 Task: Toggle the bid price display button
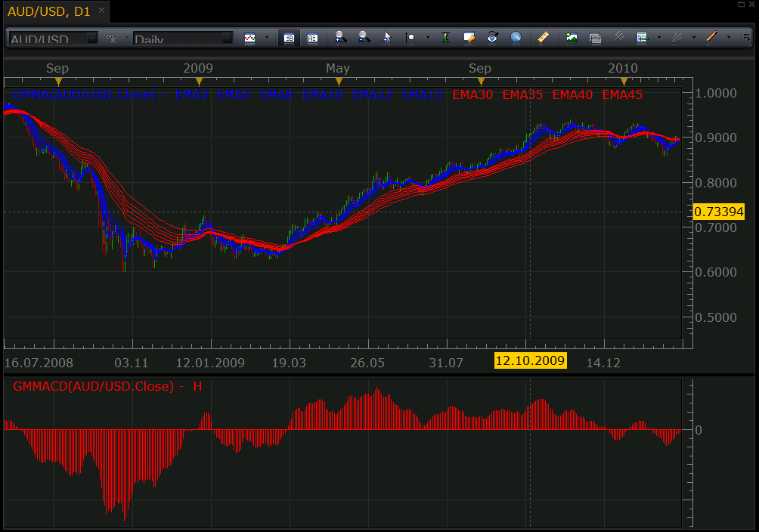[x=289, y=38]
